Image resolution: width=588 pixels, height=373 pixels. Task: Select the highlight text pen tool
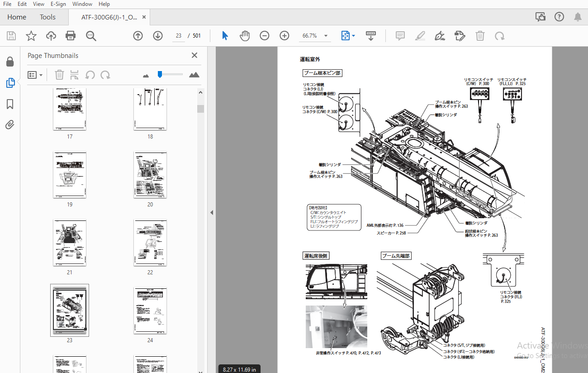pyautogui.click(x=420, y=36)
